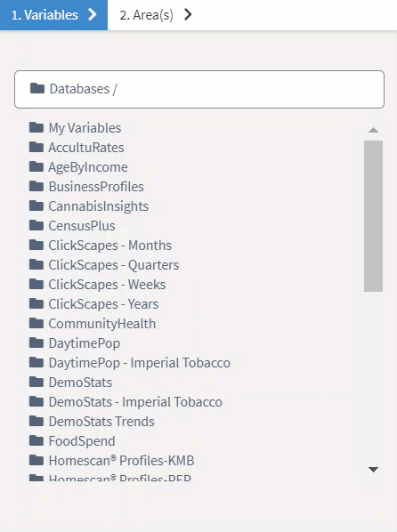The image size is (397, 532).
Task: Expand ClickScapes - Months folder
Action: point(110,246)
